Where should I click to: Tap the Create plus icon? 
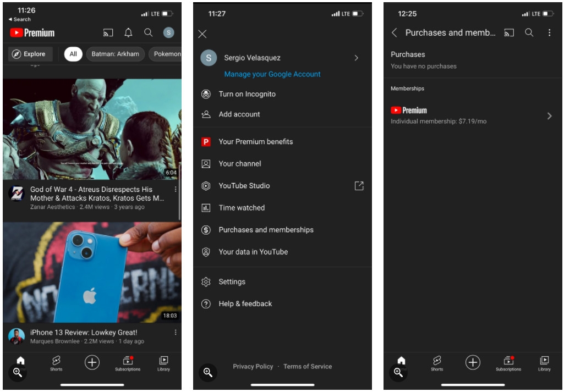click(x=92, y=362)
